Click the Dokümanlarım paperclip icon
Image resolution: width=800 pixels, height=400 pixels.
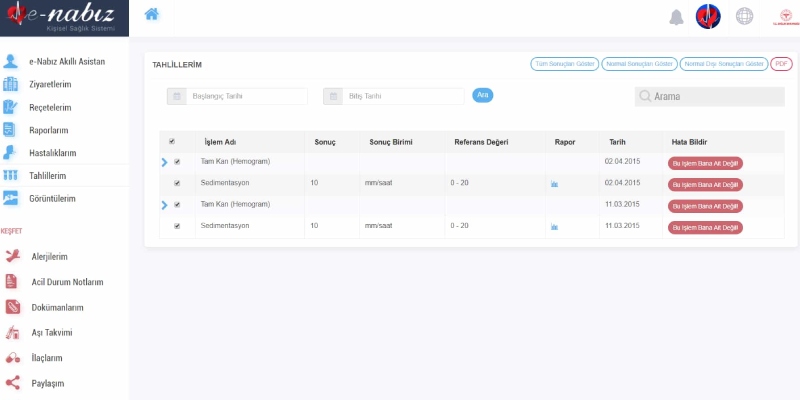coord(13,307)
